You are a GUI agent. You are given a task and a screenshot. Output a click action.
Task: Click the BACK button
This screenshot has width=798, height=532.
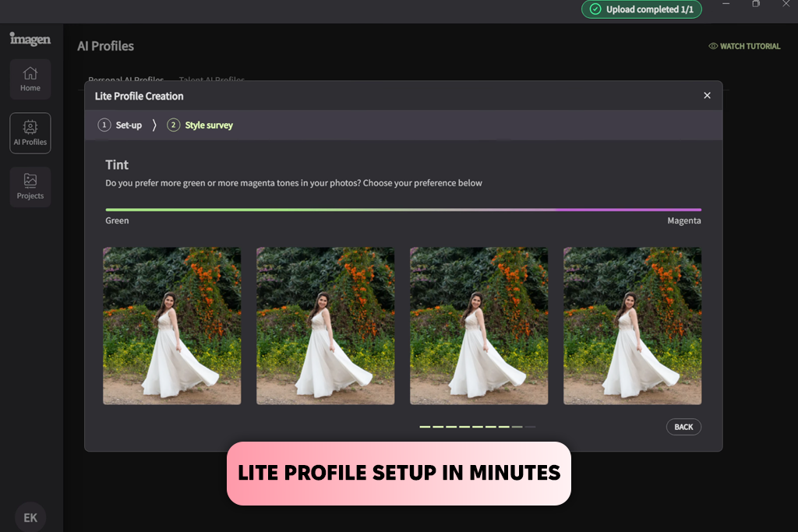pos(683,427)
